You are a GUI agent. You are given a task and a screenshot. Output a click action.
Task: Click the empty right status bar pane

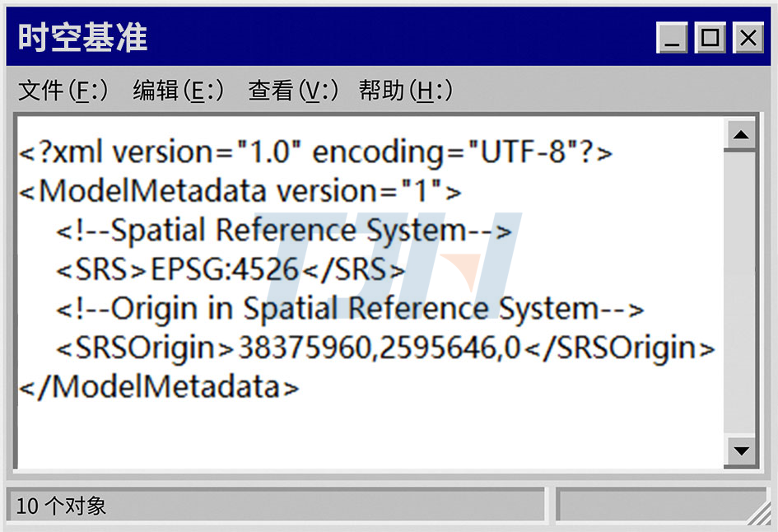[663, 506]
